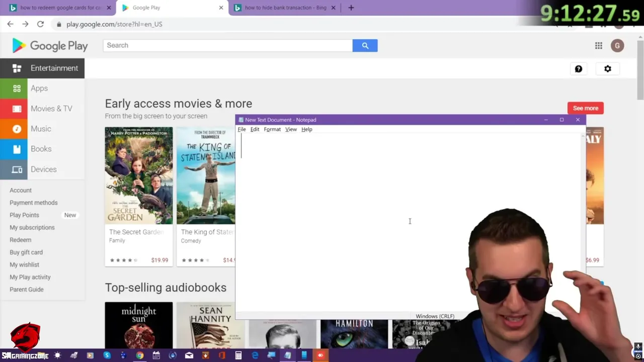The height and width of the screenshot is (362, 644).
Task: Open the Calculator taskbar icon
Action: [x=238, y=355]
